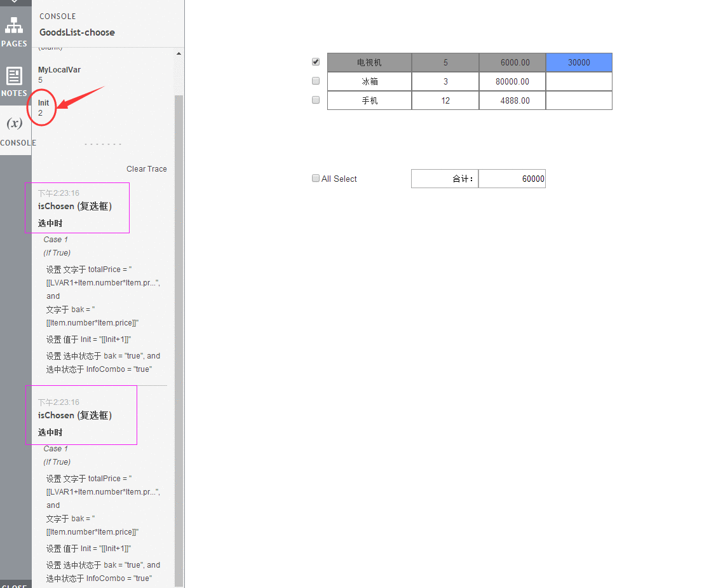Click the 手机 name cell

coord(369,100)
